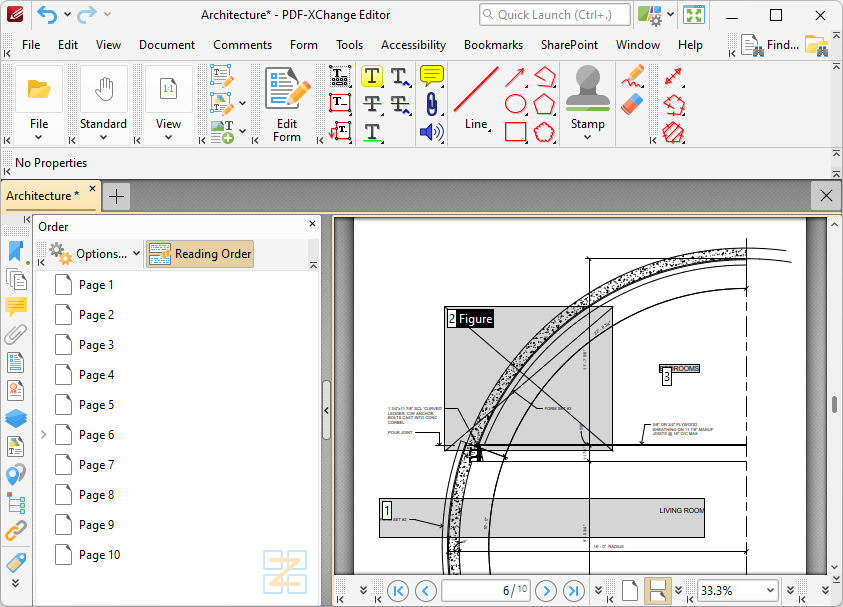Close the Order pane
The height and width of the screenshot is (607, 843).
pos(312,223)
